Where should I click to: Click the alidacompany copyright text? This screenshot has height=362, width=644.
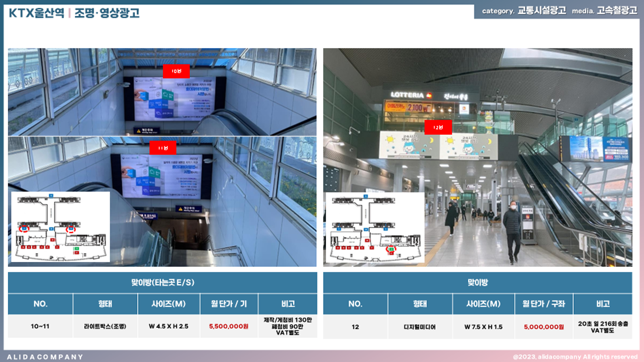point(575,357)
